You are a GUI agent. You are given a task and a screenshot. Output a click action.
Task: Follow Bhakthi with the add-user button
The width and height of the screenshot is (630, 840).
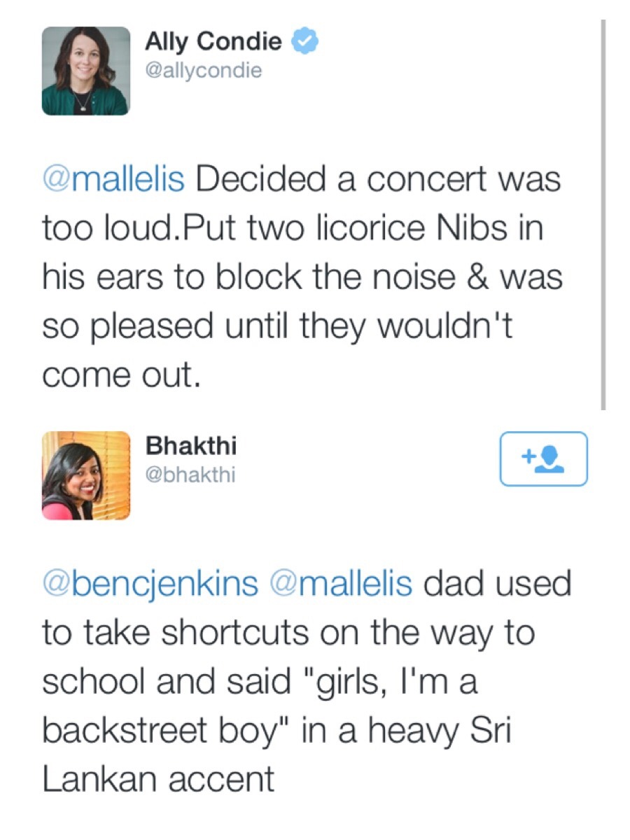pyautogui.click(x=543, y=458)
